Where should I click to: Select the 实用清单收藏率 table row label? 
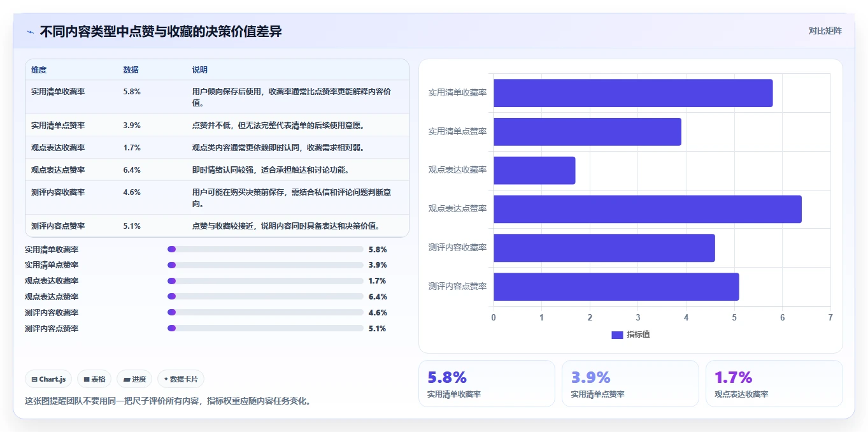(x=58, y=92)
